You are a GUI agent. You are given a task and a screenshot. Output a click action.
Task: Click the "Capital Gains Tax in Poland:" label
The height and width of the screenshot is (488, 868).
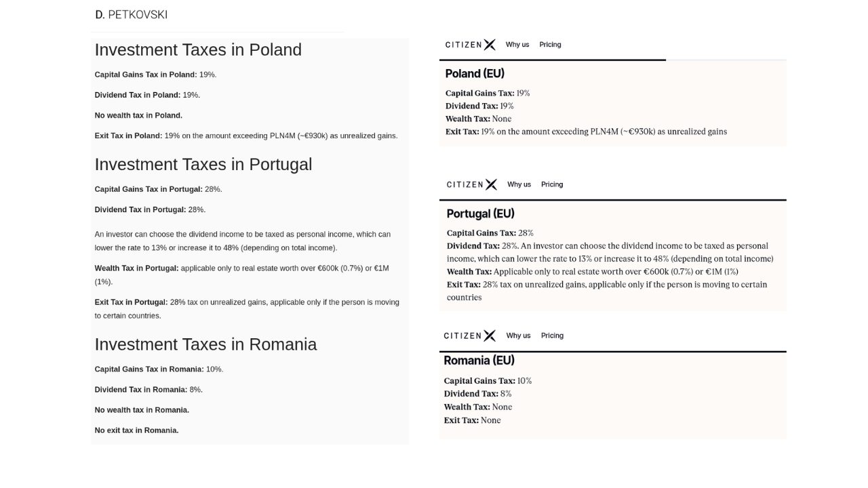[x=146, y=75]
